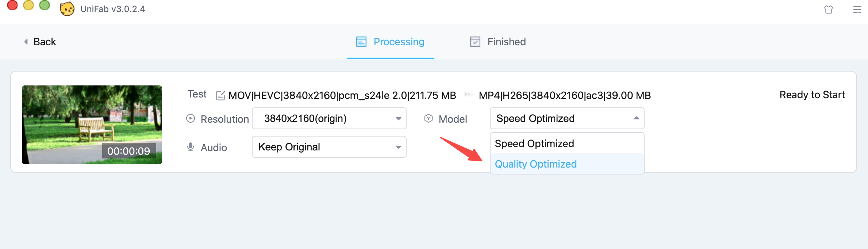Click the Resolution play-circle icon
The width and height of the screenshot is (868, 249).
click(191, 119)
